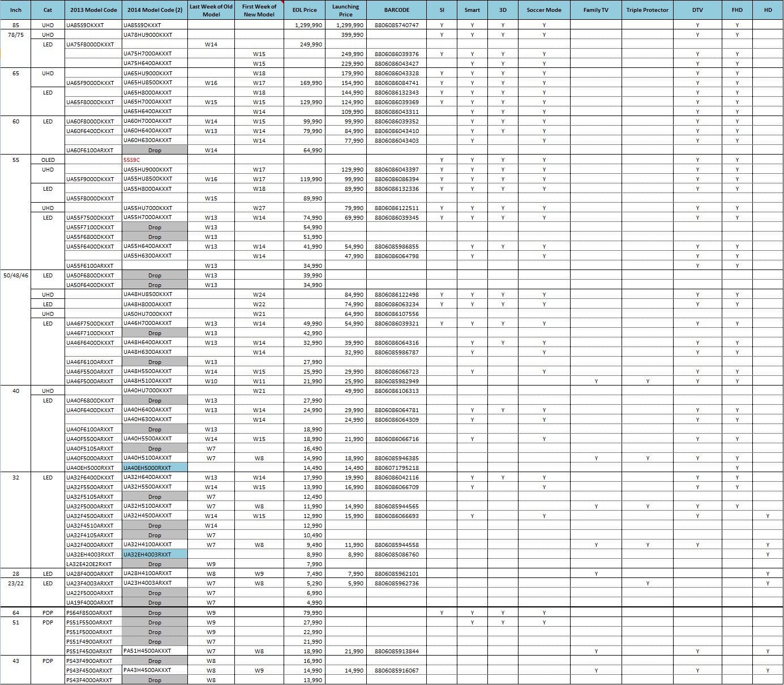Click the "EOL Price" header cell
784x685 pixels.
click(305, 10)
